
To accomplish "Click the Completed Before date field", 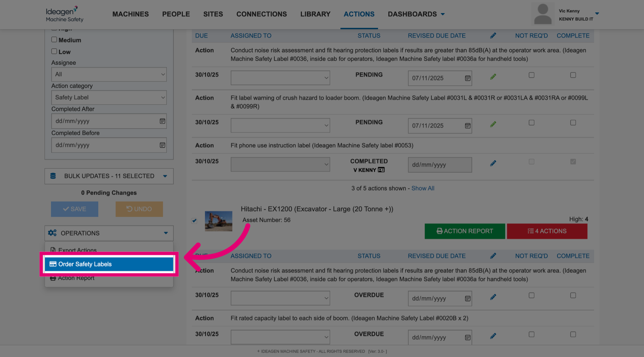I will coord(109,145).
